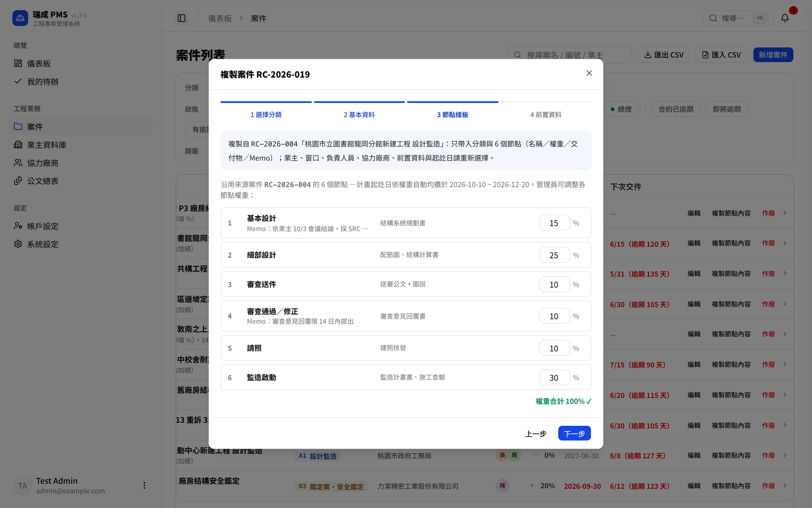Expand the row due 6/20（逾期 115 天）
This screenshot has width=812, height=508.
click(x=785, y=395)
